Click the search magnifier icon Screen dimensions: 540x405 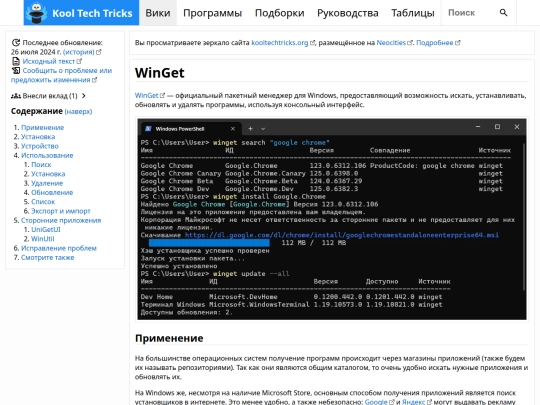(503, 13)
